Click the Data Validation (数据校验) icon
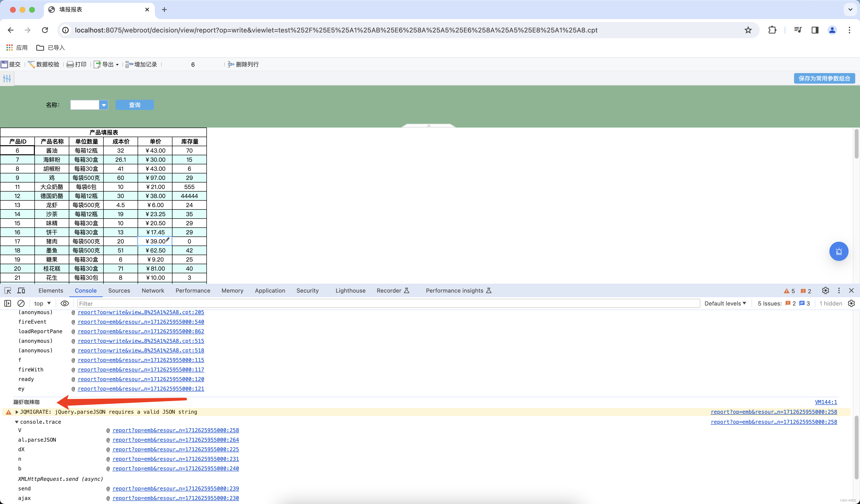The image size is (860, 504). 31,64
